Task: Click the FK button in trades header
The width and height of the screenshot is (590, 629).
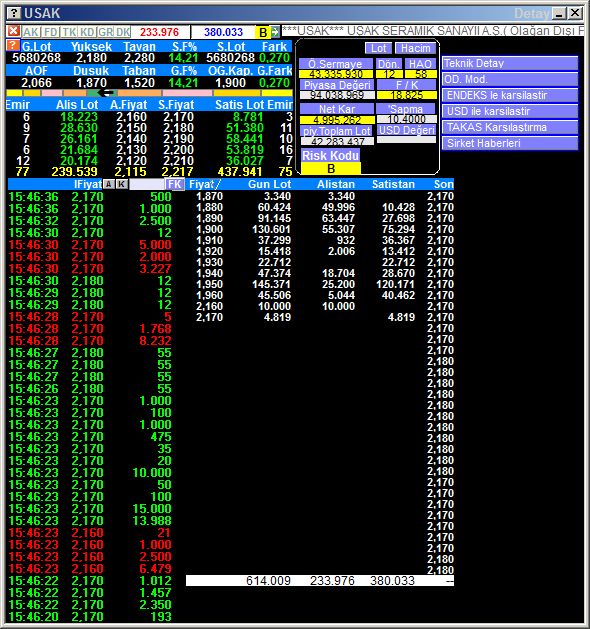Action: point(175,184)
